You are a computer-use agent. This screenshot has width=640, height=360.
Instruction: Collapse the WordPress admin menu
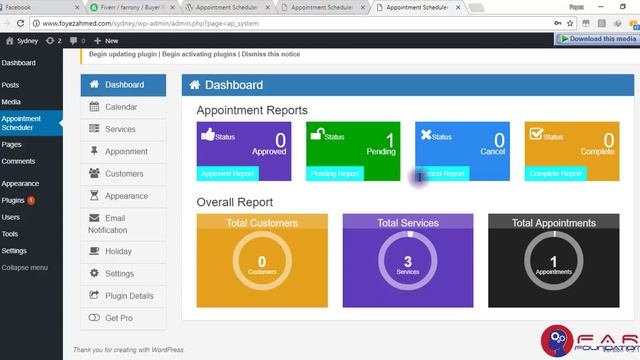coord(24,268)
